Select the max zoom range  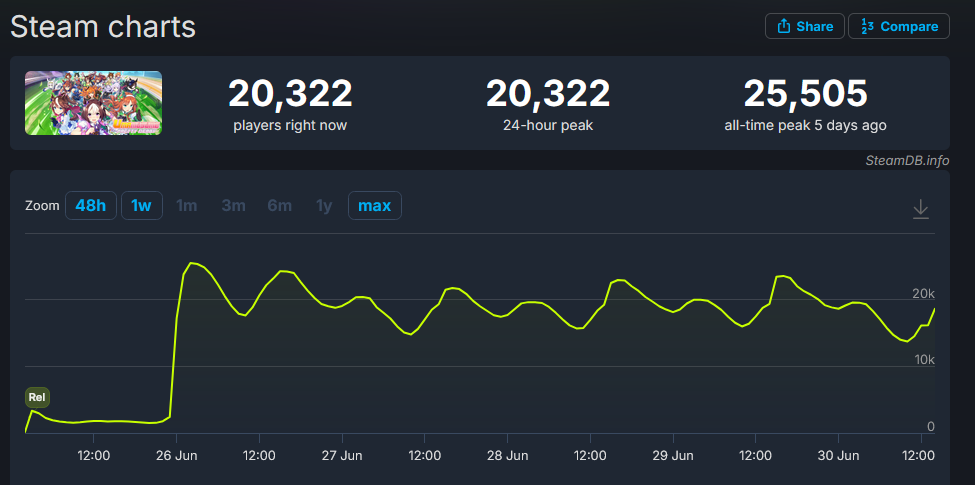(x=375, y=206)
